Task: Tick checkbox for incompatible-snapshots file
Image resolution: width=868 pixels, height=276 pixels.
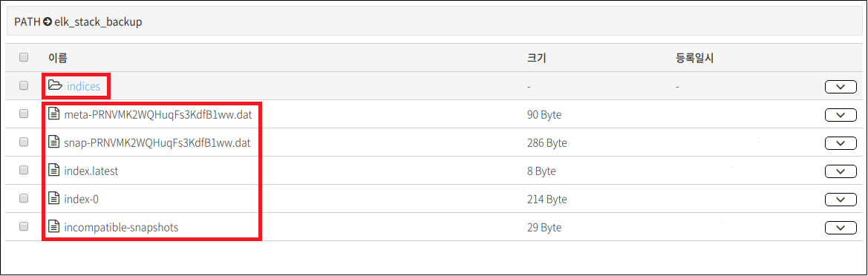Action: pos(24,226)
